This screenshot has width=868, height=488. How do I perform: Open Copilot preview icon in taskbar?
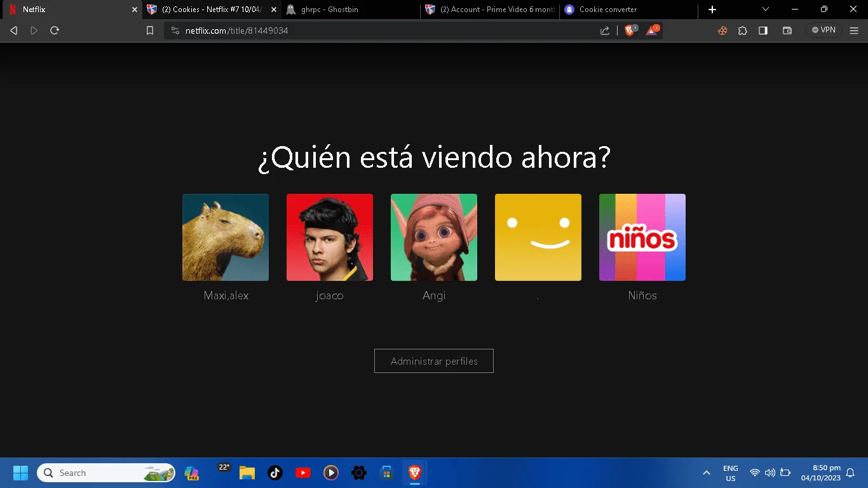pos(192,473)
